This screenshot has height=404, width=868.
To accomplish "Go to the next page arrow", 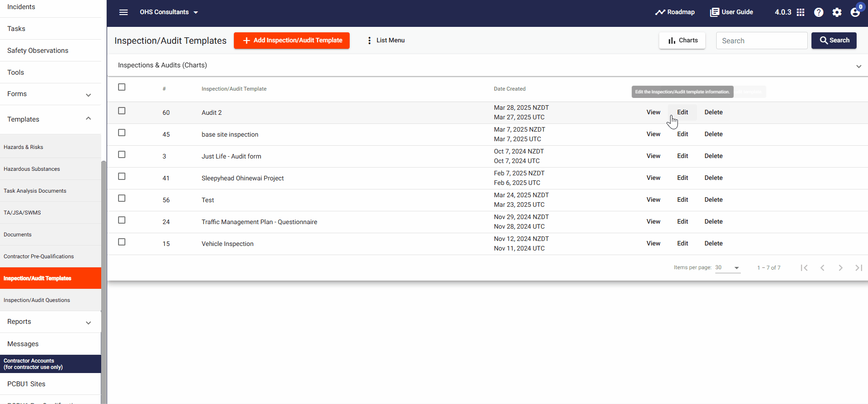I will (x=841, y=268).
